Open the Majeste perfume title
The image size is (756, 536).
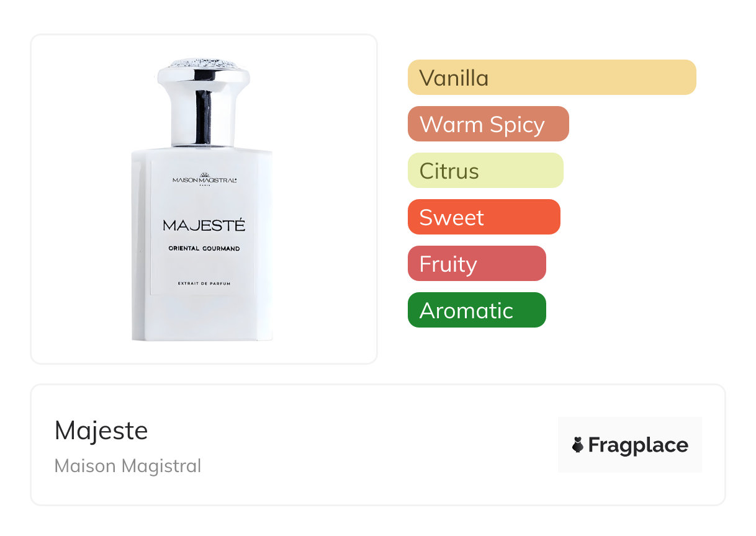pyautogui.click(x=101, y=430)
